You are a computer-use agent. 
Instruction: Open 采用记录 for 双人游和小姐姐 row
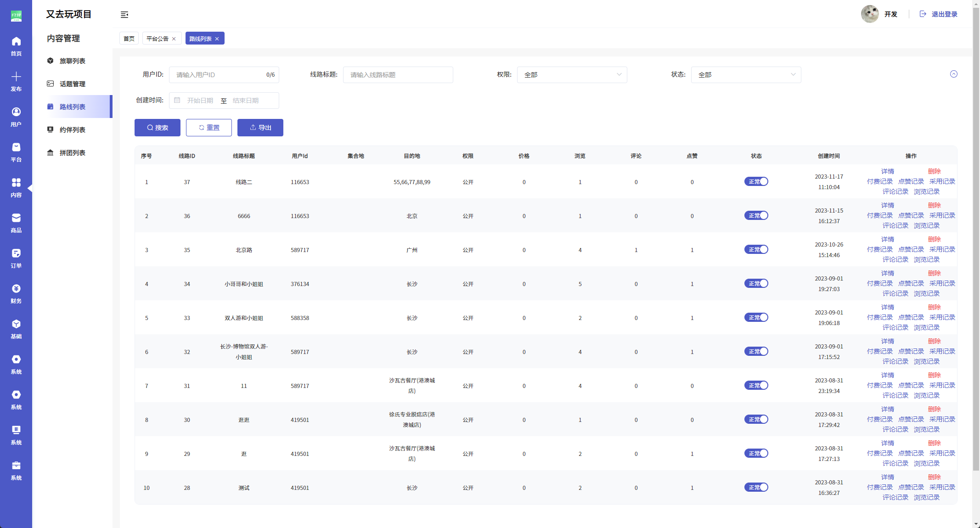(x=942, y=317)
